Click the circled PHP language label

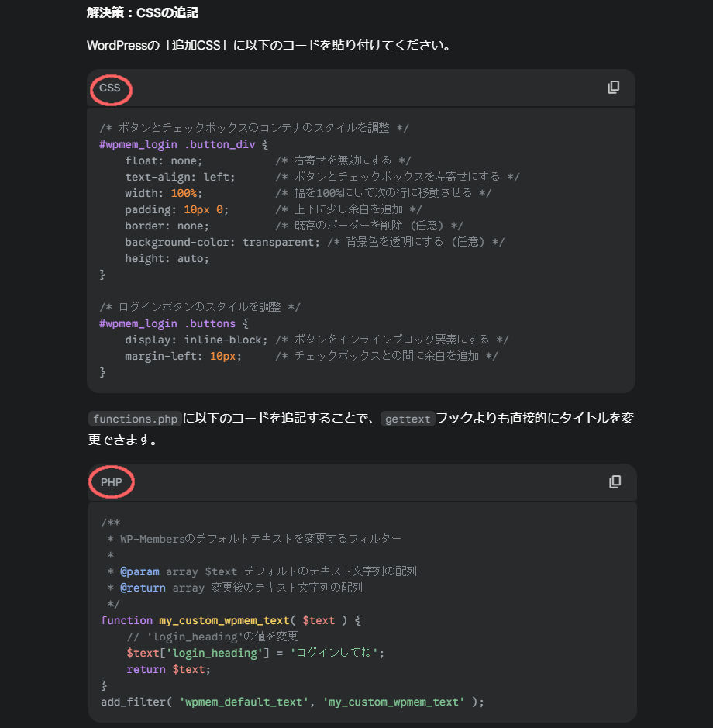[x=112, y=482]
